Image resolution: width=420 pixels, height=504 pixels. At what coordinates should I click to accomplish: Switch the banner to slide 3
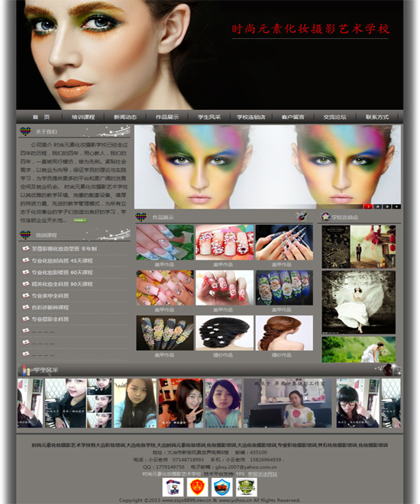(387, 206)
